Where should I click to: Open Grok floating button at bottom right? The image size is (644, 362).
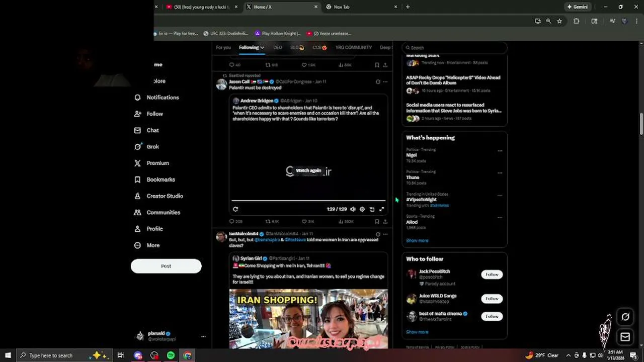pyautogui.click(x=625, y=317)
